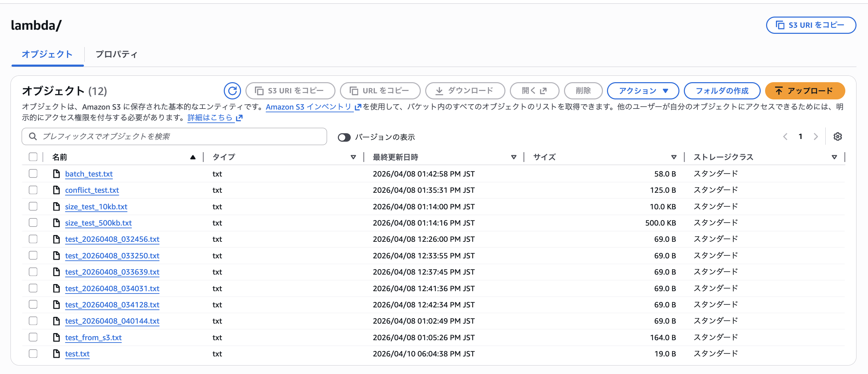The height and width of the screenshot is (374, 868).
Task: Click the refresh objects icon
Action: click(x=232, y=91)
